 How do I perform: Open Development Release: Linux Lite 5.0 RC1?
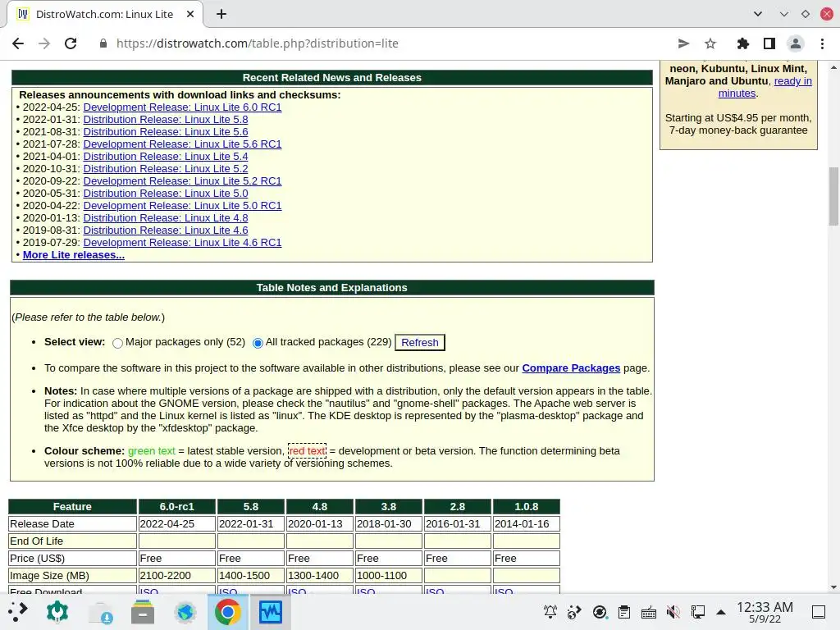click(x=182, y=206)
